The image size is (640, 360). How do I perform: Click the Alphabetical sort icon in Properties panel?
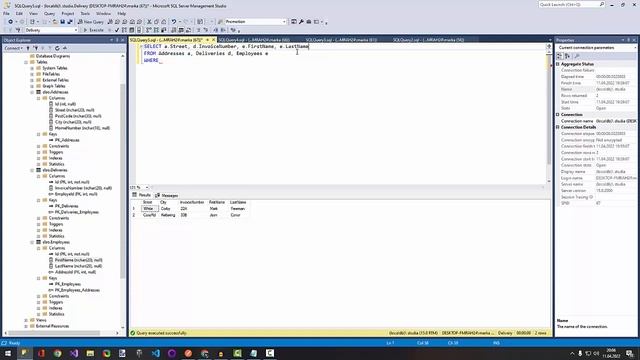tap(567, 56)
